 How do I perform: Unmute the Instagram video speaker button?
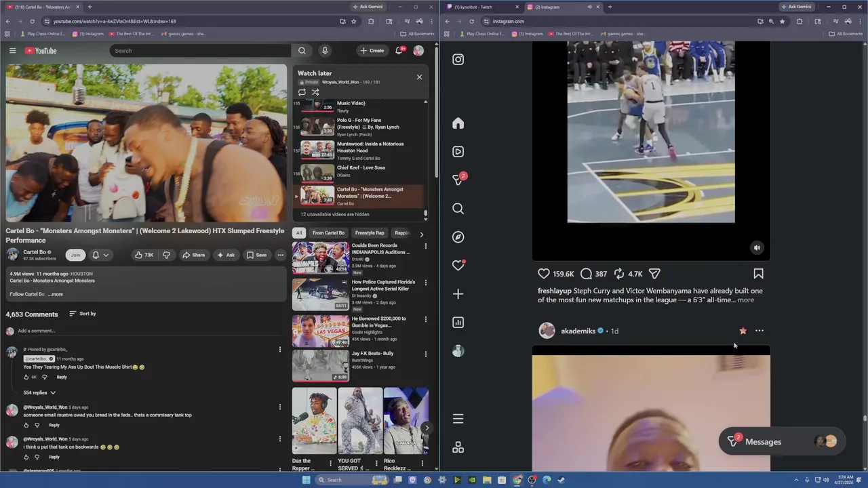tap(757, 248)
